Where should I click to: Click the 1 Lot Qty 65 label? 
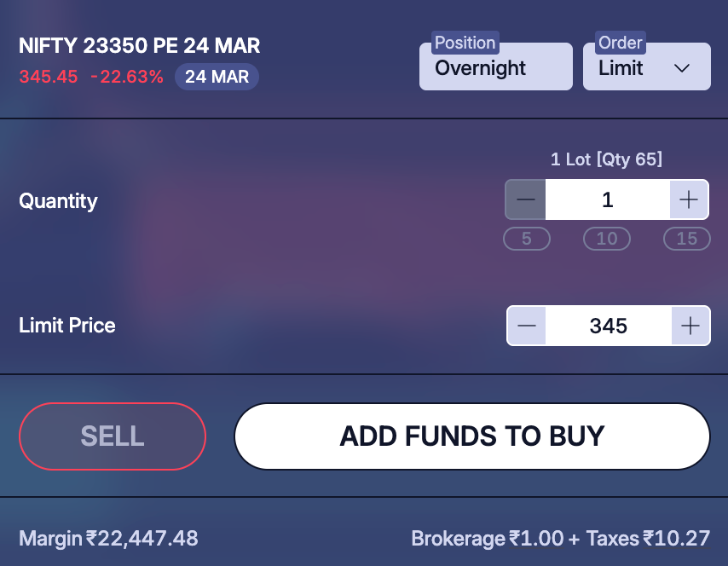[606, 159]
